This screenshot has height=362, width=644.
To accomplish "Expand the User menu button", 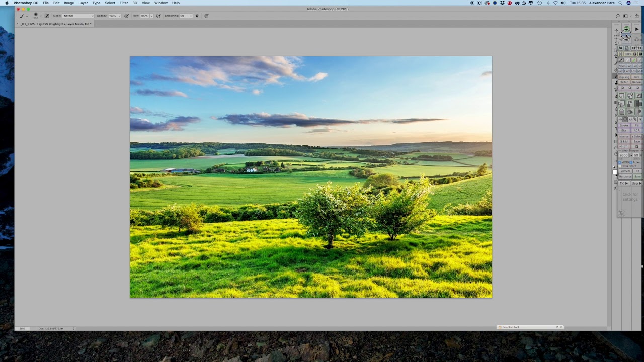I will pyautogui.click(x=636, y=184).
